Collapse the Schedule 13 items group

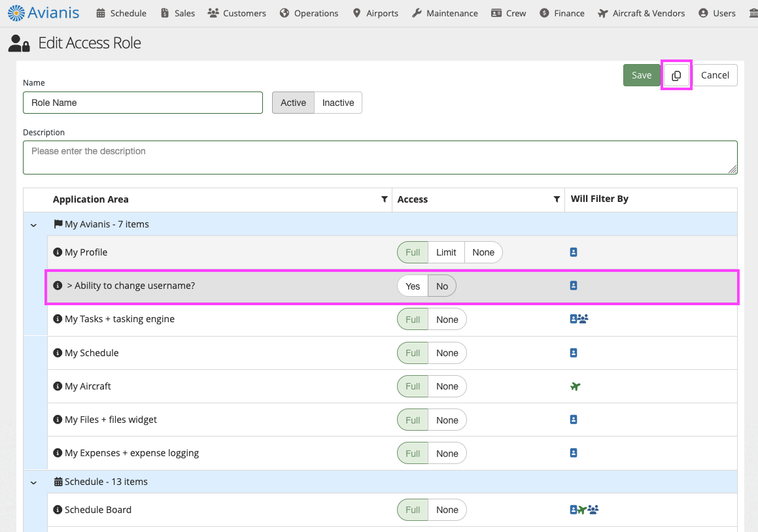[x=34, y=482]
